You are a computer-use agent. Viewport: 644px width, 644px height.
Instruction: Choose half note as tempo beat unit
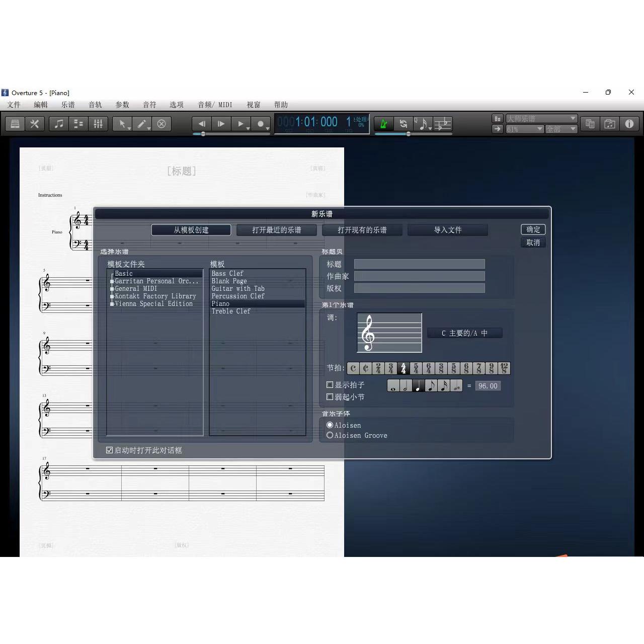coord(406,386)
